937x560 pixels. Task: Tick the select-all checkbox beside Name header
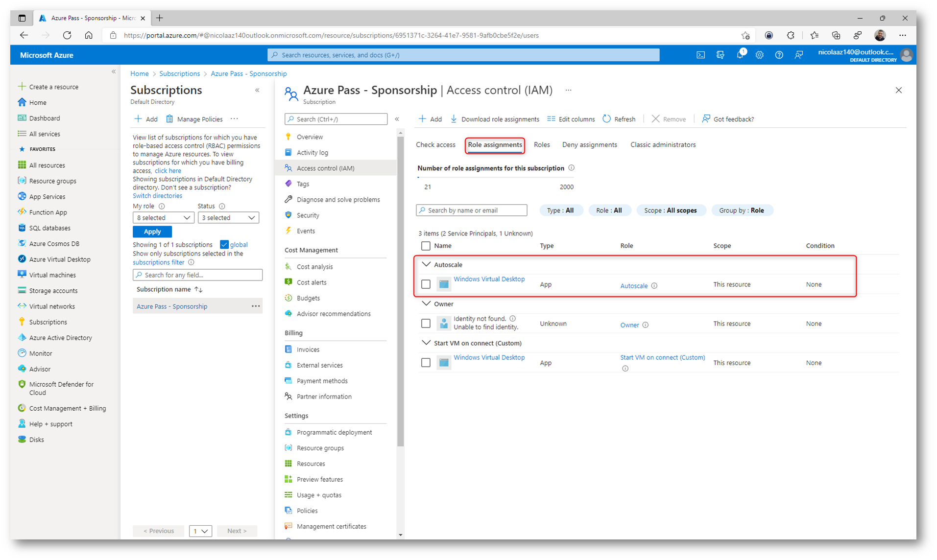coord(426,246)
